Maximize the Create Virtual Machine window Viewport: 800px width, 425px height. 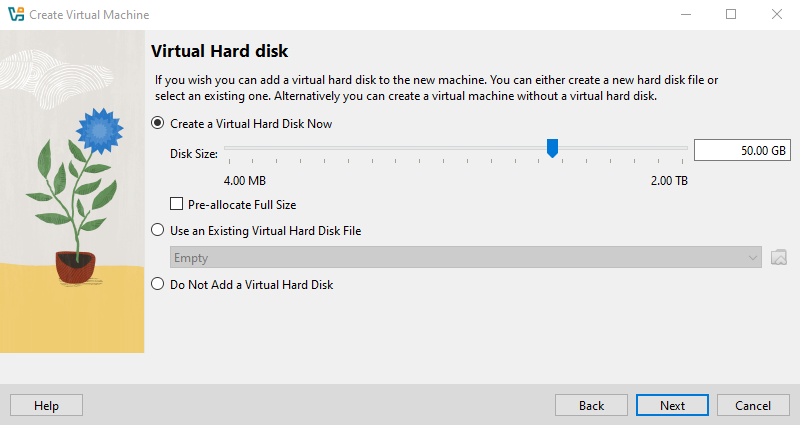pyautogui.click(x=731, y=15)
